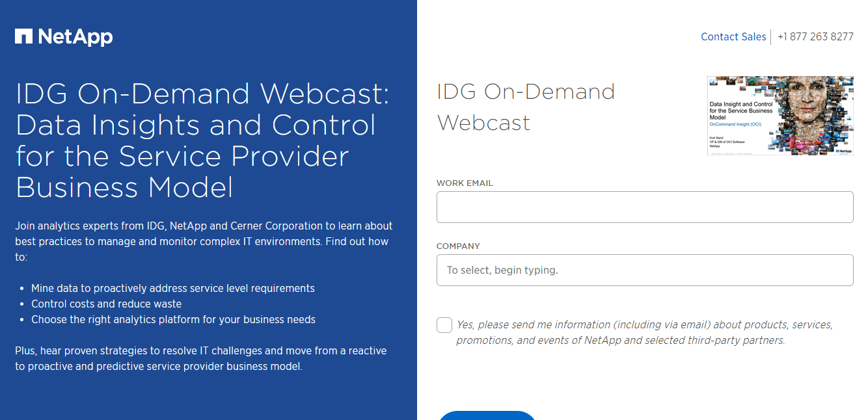Click the COMPANY field label
This screenshot has height=420, width=868.
pos(458,246)
